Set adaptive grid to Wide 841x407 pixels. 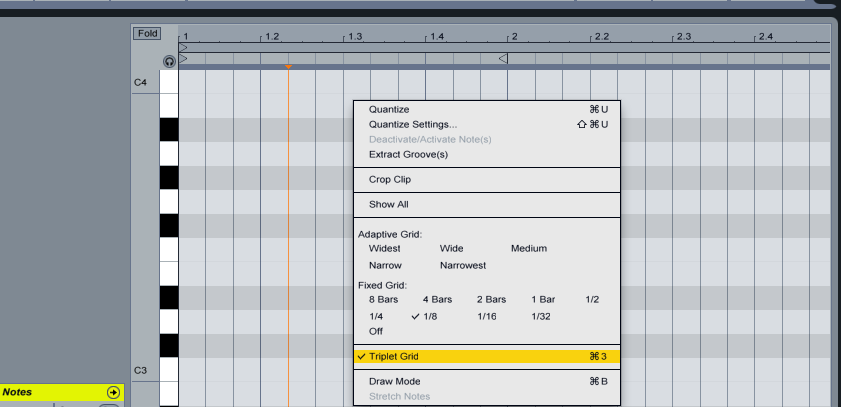coord(452,248)
